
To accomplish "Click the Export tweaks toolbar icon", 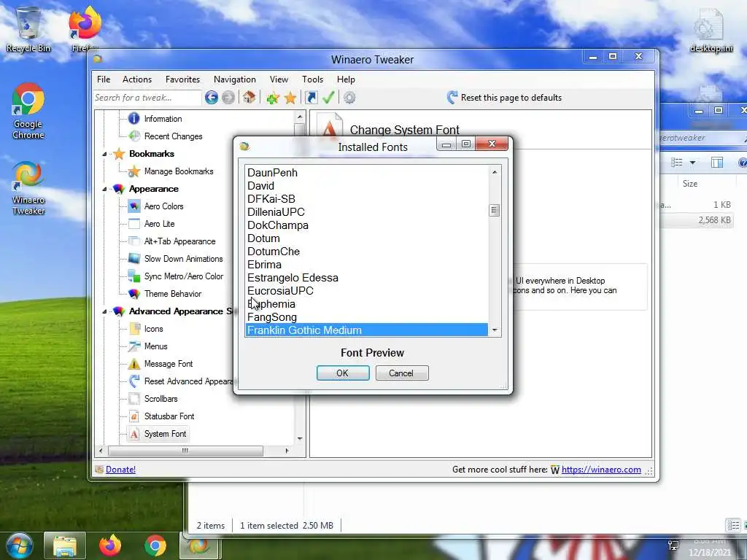I will (311, 98).
